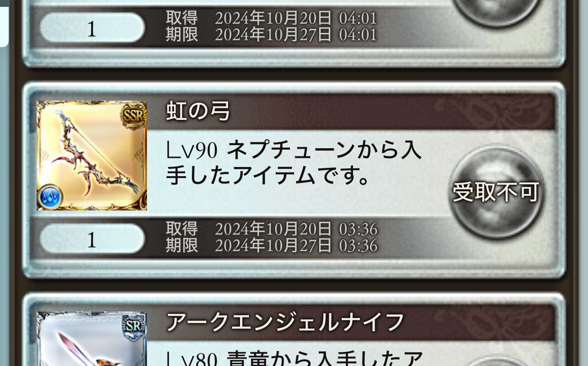
Task: Select the アークエンジェルナイフ title header
Action: (285, 322)
